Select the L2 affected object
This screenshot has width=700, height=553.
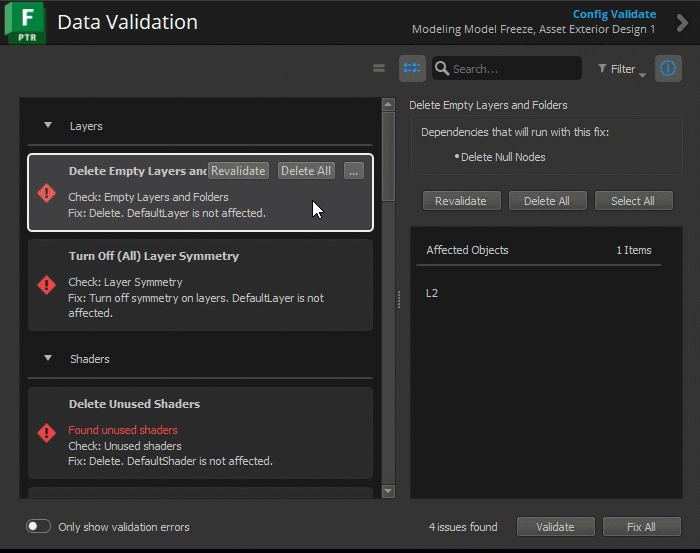432,293
